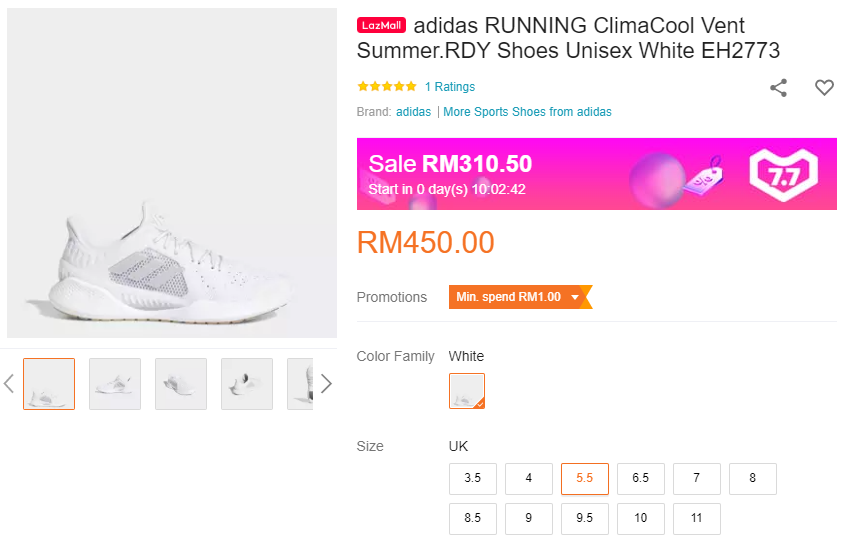The image size is (852, 551).
Task: Select UK size 3.5
Action: (473, 479)
